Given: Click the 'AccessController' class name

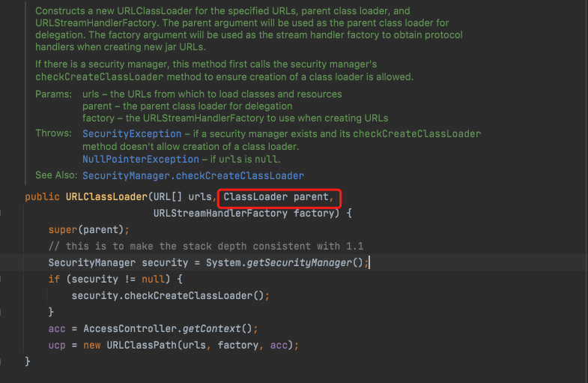Looking at the screenshot, I should [x=130, y=329].
